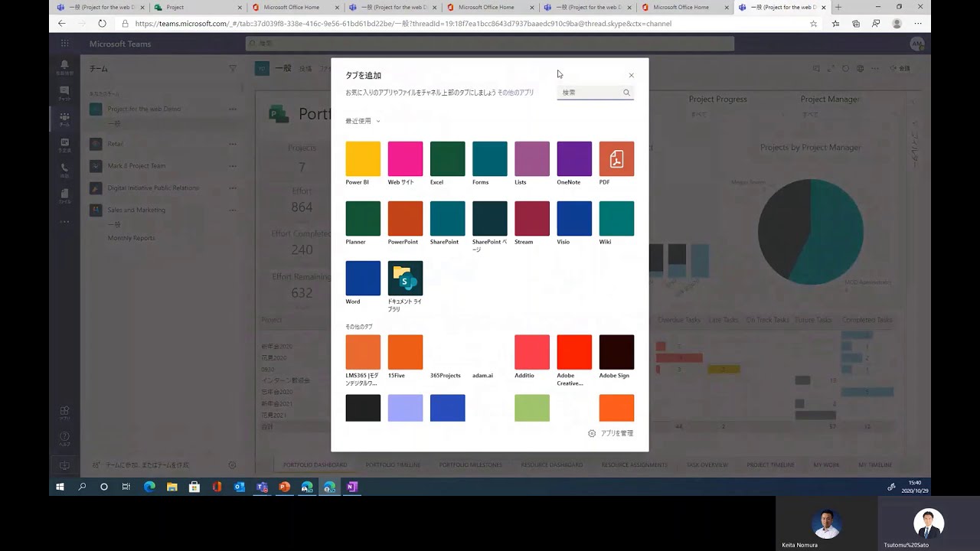This screenshot has width=980, height=551.
Task: Choose the Stream app tile
Action: (532, 219)
